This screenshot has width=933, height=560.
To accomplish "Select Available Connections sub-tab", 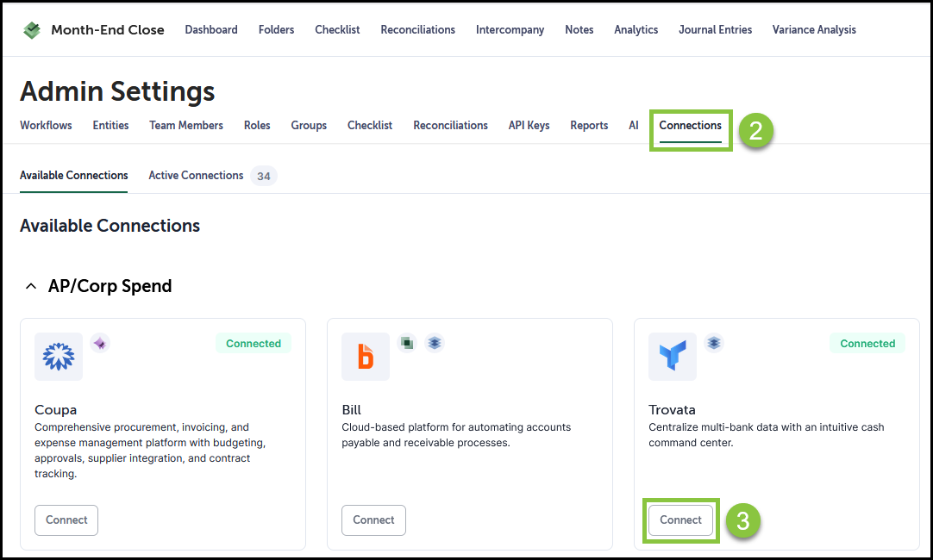I will 74,176.
